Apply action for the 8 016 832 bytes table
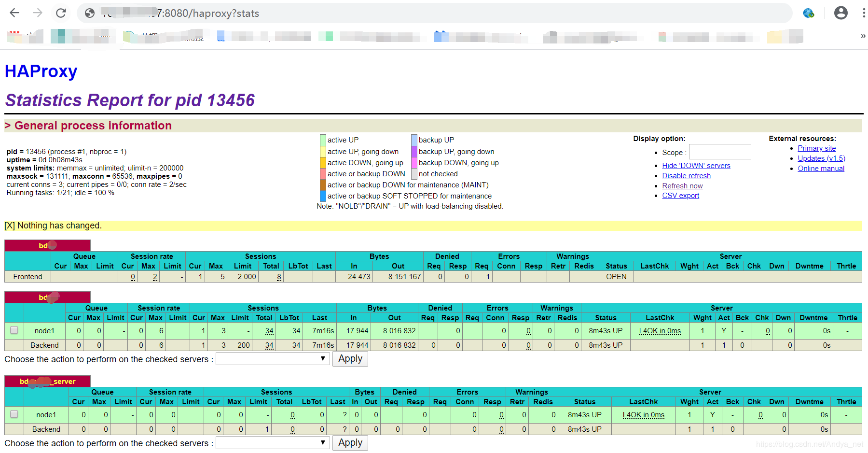This screenshot has width=868, height=453. pyautogui.click(x=350, y=359)
